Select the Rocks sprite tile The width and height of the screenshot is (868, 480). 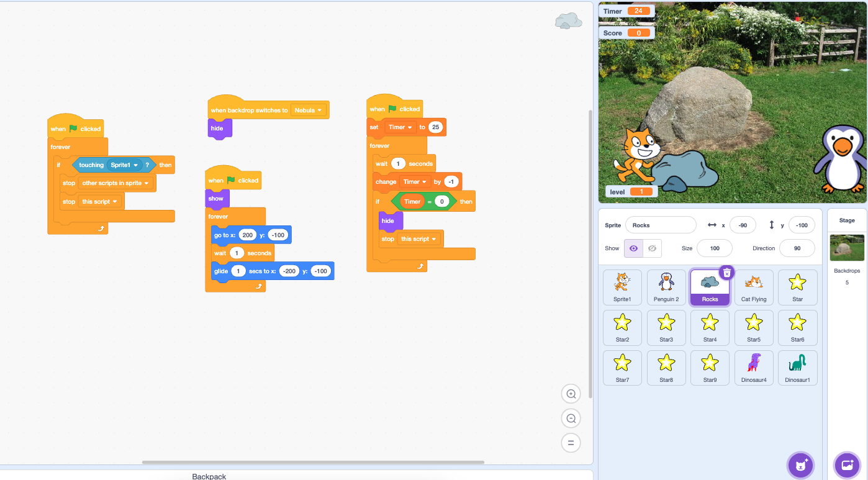click(710, 288)
